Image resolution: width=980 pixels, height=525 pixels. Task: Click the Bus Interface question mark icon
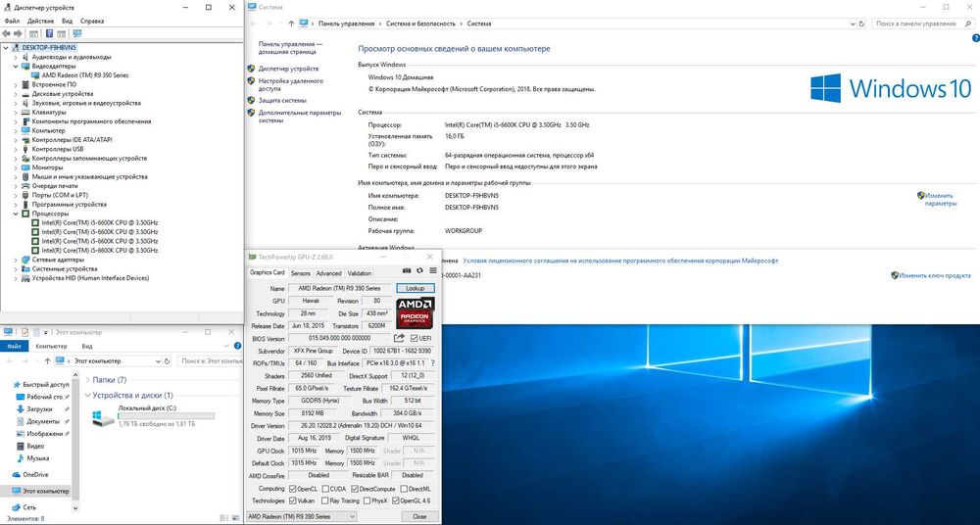(432, 363)
